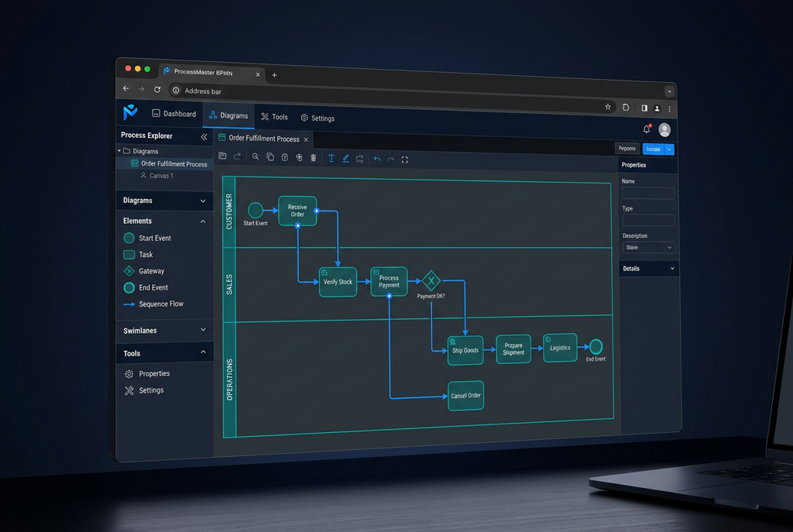The width and height of the screenshot is (793, 532).
Task: Select the Verify Stock task node
Action: 338,282
